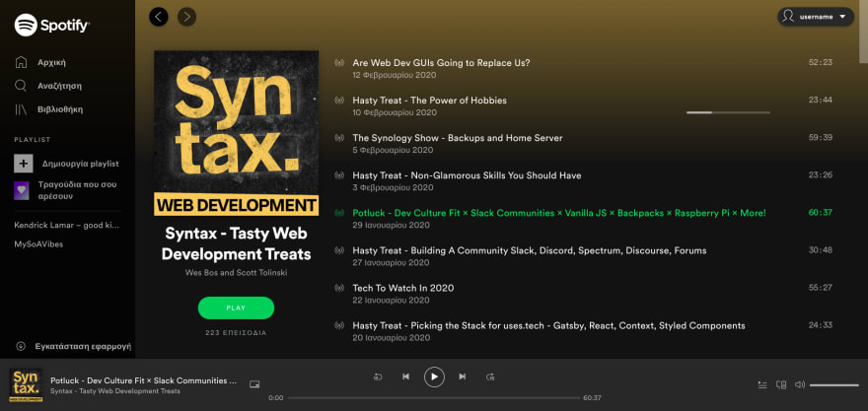The image size is (868, 411).
Task: Click the plus icon for Δημιουργία playlist
Action: 24,164
